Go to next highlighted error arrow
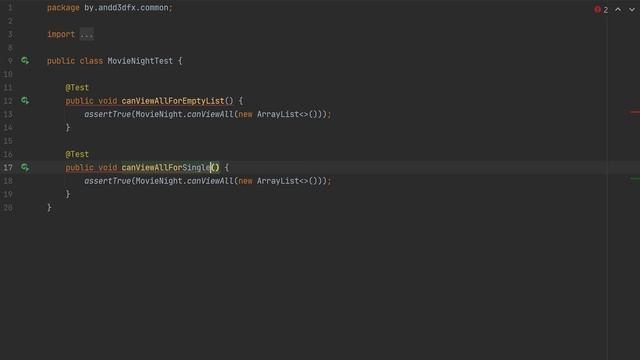Image resolution: width=640 pixels, height=360 pixels. (x=632, y=10)
